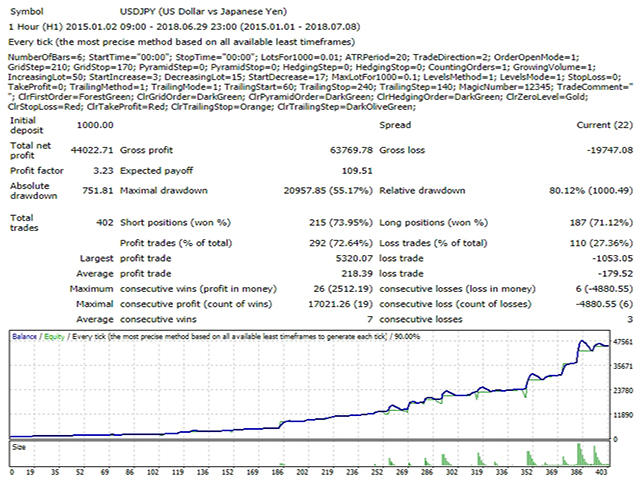The height and width of the screenshot is (480, 640).
Task: Click the Balance legend label in chart
Action: tap(24, 337)
